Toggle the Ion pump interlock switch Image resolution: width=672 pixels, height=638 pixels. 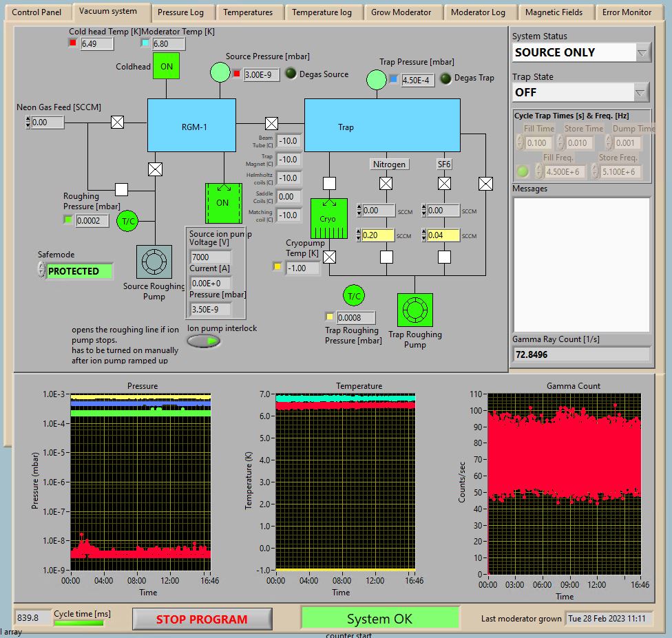point(204,341)
